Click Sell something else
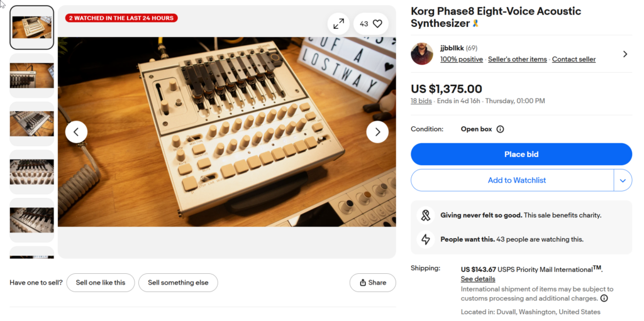The height and width of the screenshot is (321, 644). [x=178, y=283]
